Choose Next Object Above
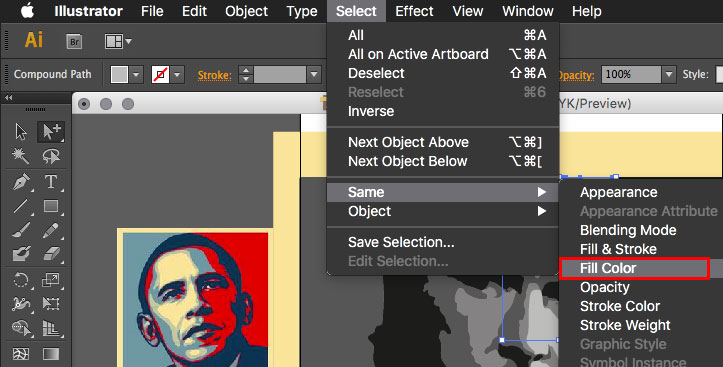This screenshot has width=723, height=367. pyautogui.click(x=443, y=142)
